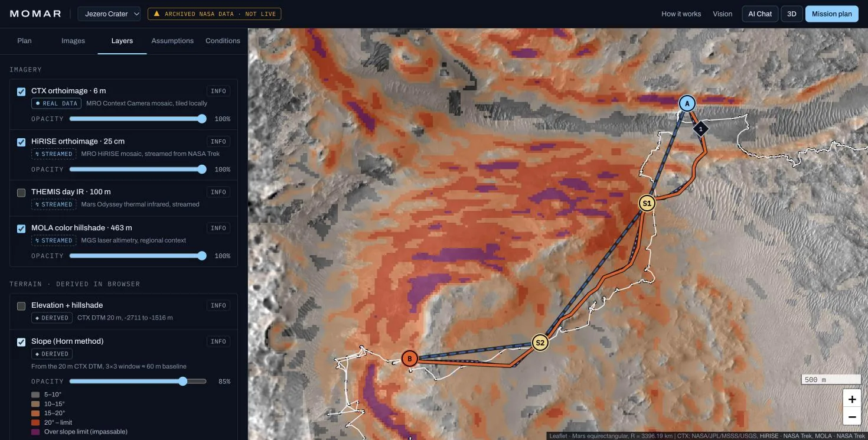Click INFO for CTX orthoimage layer
This screenshot has height=440, width=868.
point(218,91)
